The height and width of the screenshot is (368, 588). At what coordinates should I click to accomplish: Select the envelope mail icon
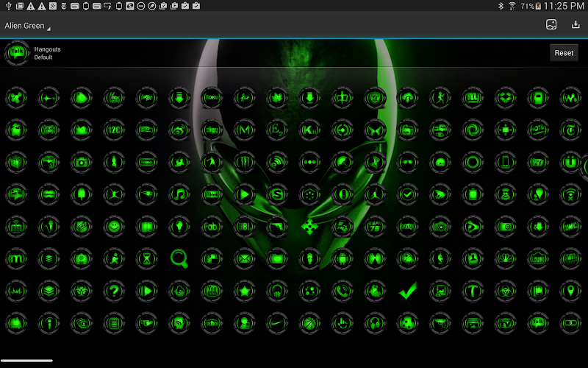(245, 259)
